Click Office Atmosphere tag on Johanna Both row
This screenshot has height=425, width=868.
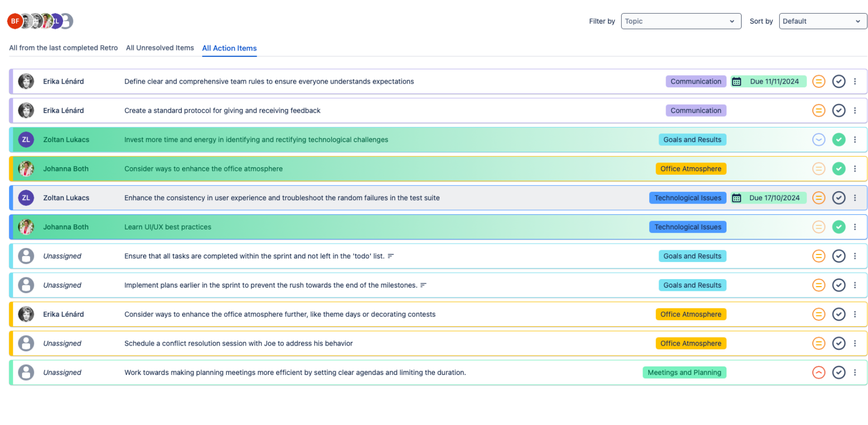pos(691,169)
